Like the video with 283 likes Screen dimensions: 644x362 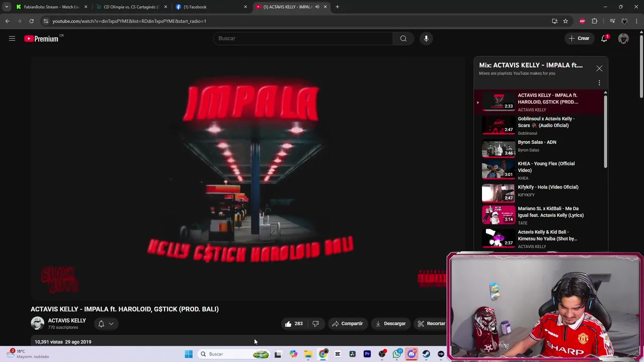coord(293,324)
